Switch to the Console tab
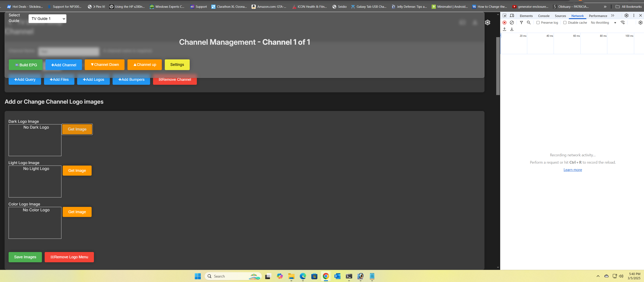The height and width of the screenshot is (282, 644). click(544, 16)
